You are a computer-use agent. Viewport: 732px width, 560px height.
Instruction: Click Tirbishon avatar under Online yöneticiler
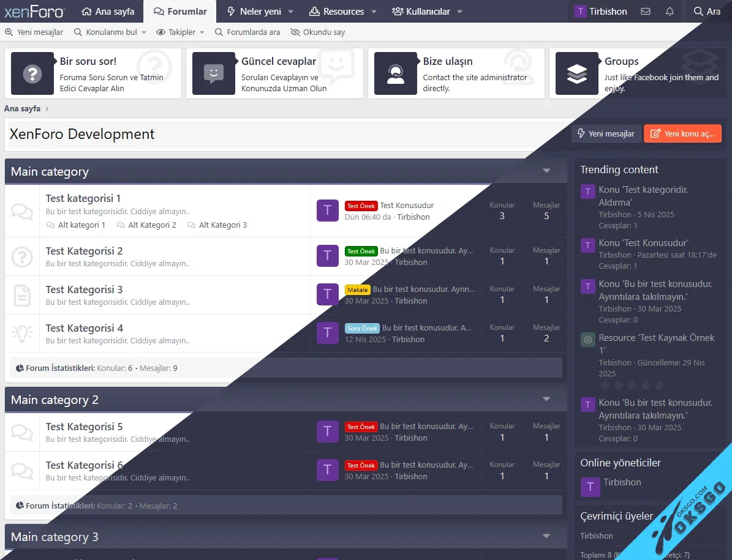coord(590,487)
